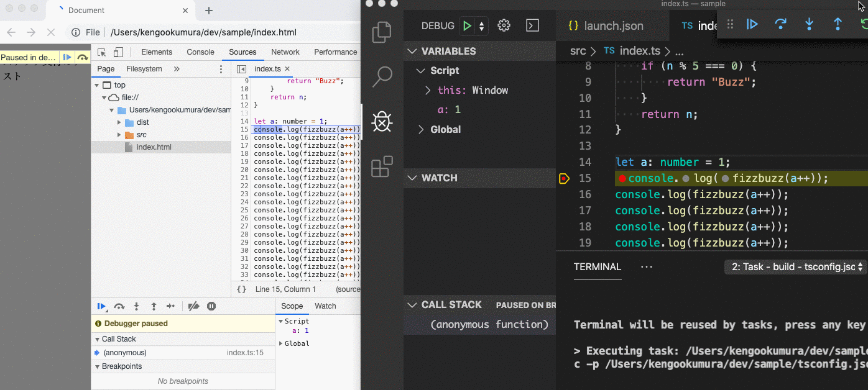868x390 pixels.
Task: Step over next function call in DevTools
Action: (119, 306)
